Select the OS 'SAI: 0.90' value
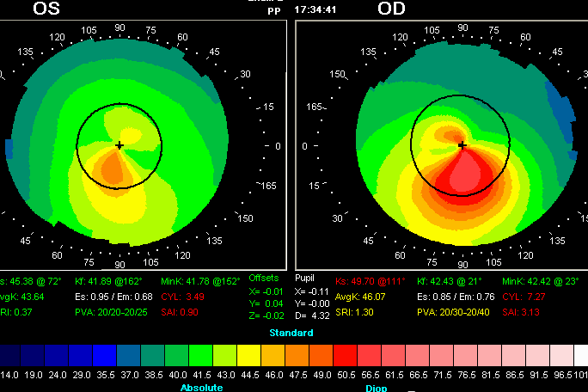Screen dimensions: 588x392 pos(180,312)
